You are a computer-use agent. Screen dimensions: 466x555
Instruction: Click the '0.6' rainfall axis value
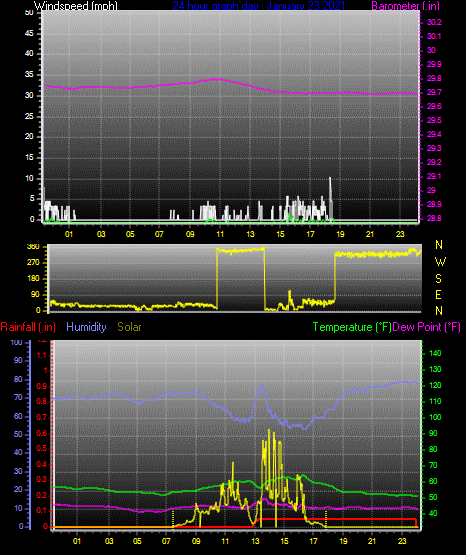[42, 433]
